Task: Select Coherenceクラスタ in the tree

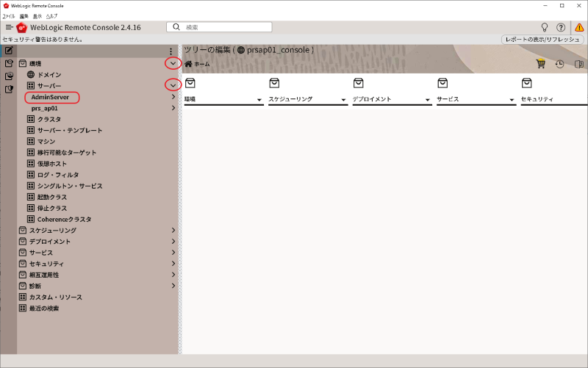Action: 64,219
